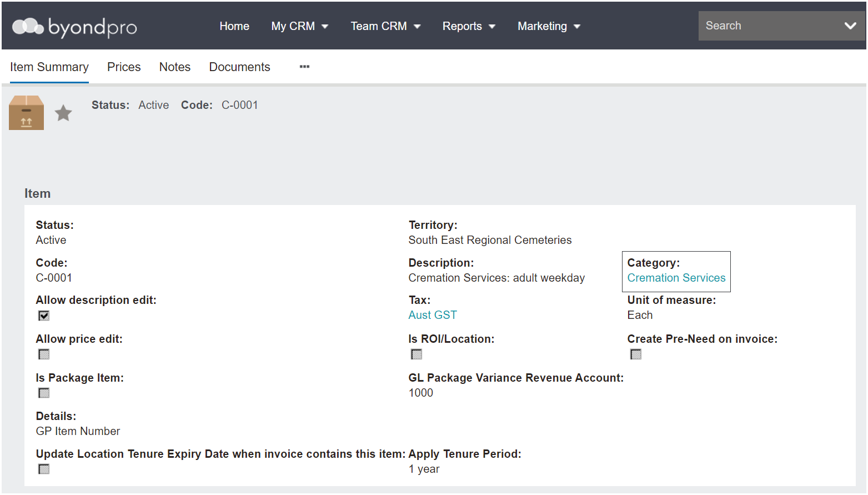Image resolution: width=868 pixels, height=495 pixels.
Task: Switch to the Prices tab
Action: pyautogui.click(x=124, y=67)
